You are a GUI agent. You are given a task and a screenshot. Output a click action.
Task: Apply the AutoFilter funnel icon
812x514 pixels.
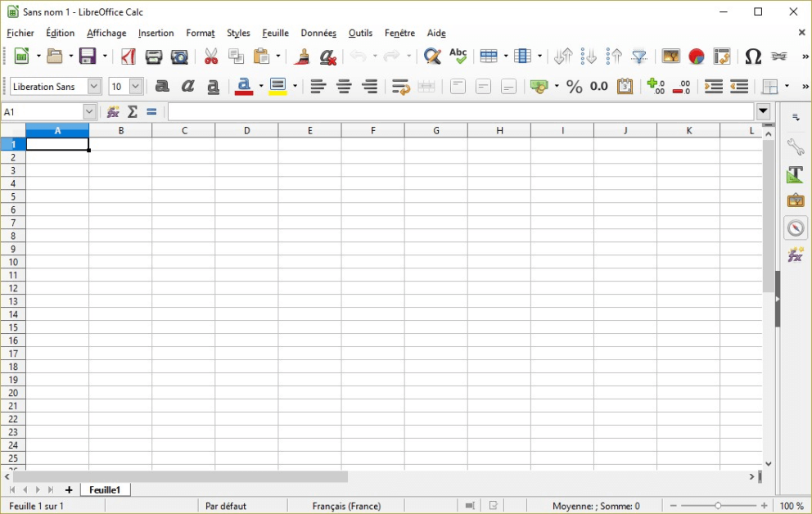[x=640, y=56]
